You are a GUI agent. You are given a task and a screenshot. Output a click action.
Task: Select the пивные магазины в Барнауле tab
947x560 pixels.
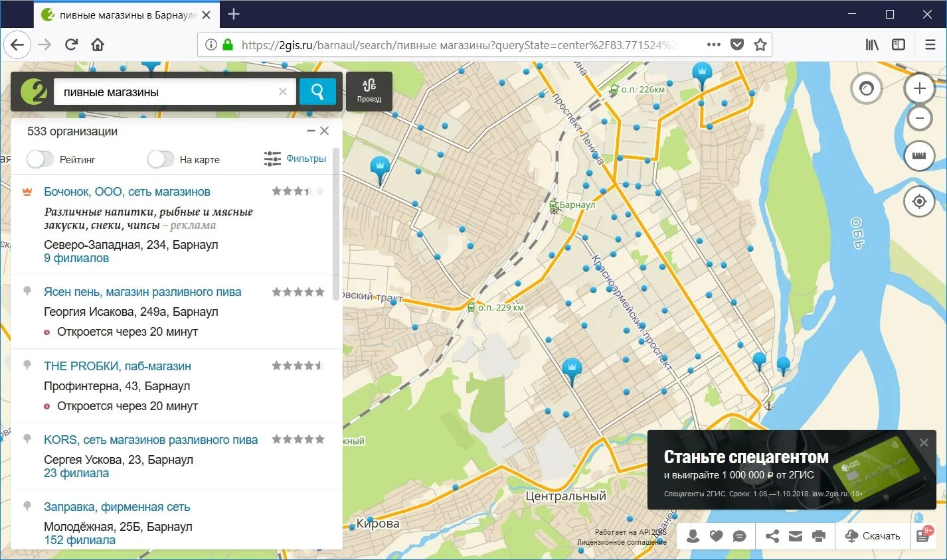coord(126,15)
